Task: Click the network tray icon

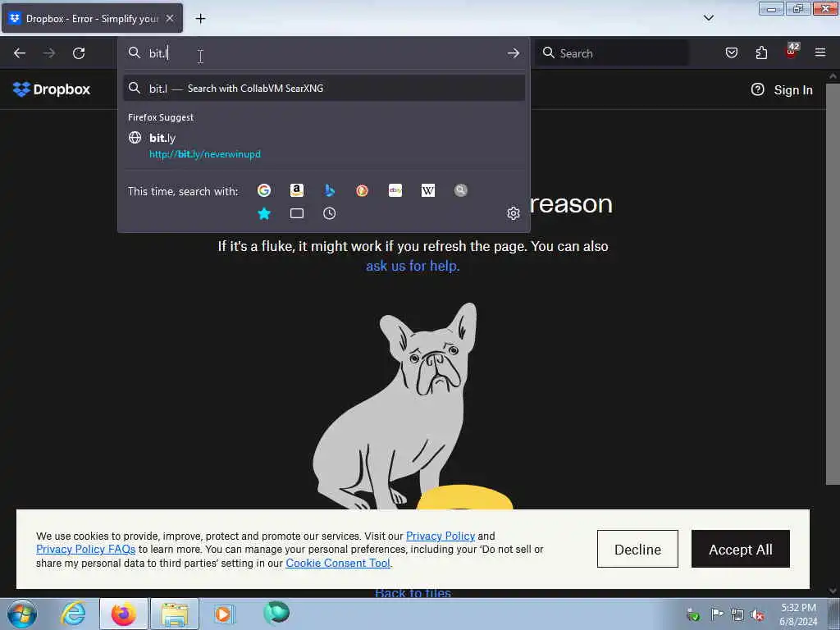Action: pyautogui.click(x=737, y=614)
